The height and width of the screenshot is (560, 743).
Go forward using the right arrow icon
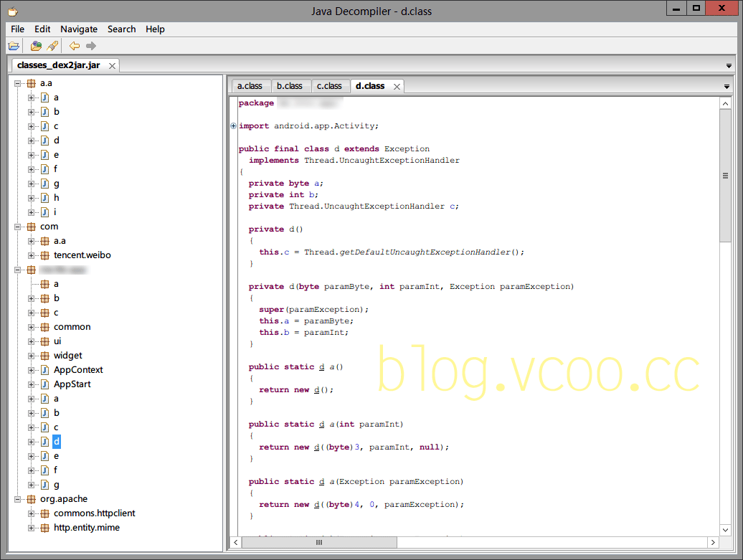[x=91, y=46]
